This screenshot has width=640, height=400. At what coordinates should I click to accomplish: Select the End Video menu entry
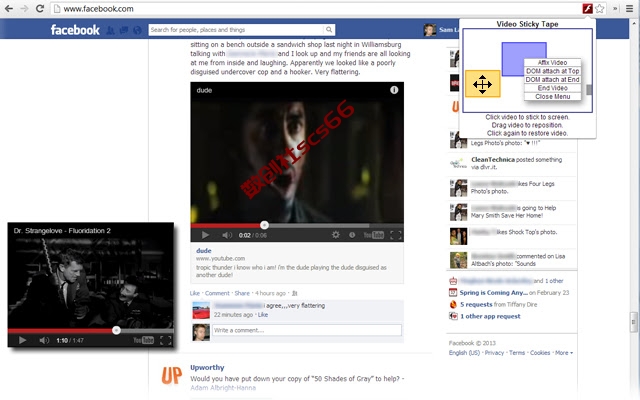pos(552,88)
